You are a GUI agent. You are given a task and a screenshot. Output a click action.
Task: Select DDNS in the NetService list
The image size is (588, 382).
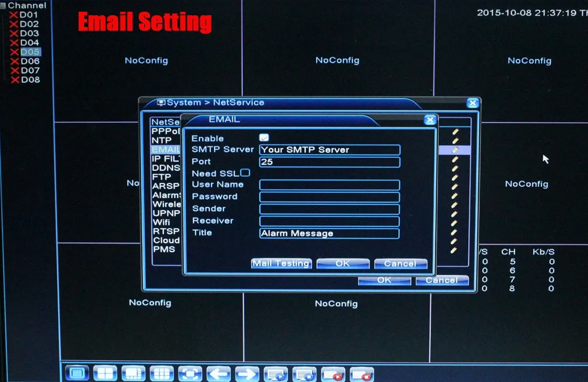pos(166,167)
